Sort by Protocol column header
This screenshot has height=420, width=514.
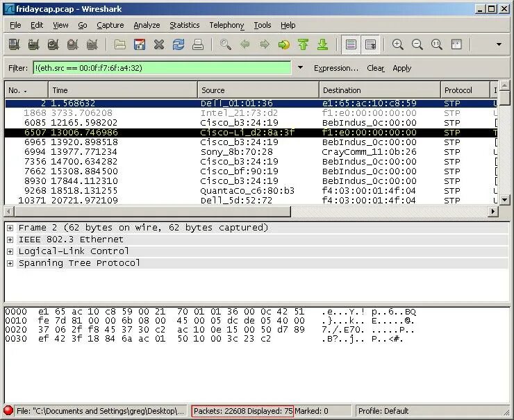click(x=465, y=90)
